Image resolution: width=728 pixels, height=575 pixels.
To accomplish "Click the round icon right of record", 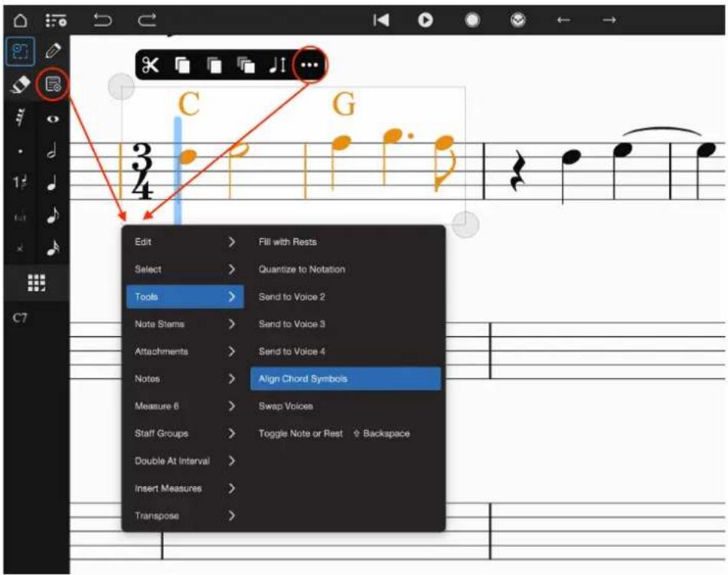I will (x=517, y=20).
